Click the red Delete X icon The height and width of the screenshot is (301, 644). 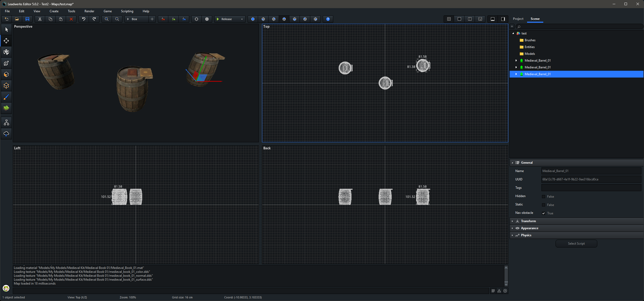71,19
